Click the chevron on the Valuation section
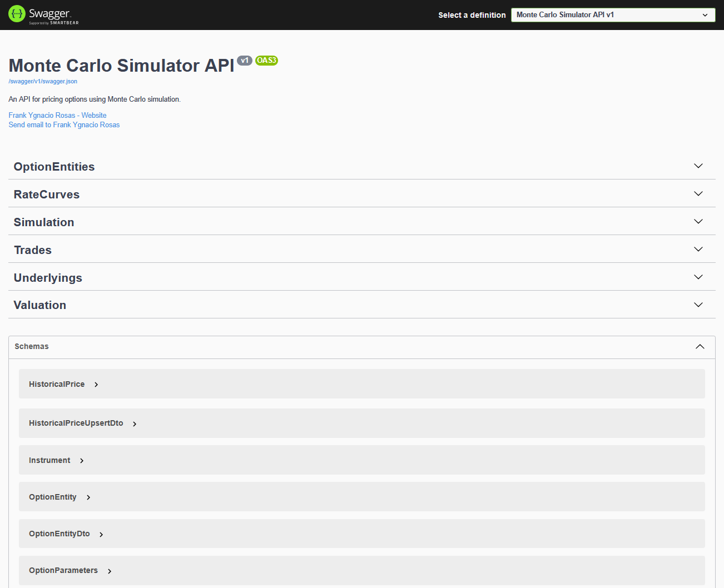 tap(698, 305)
